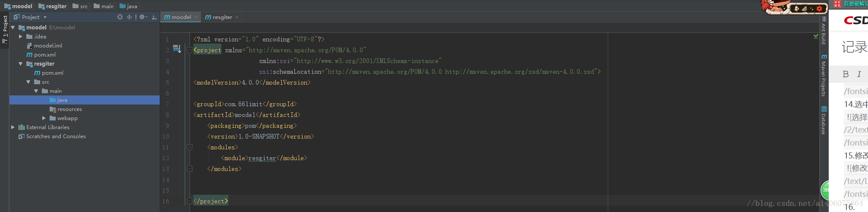The width and height of the screenshot is (868, 212).
Task: Click UTF-8 encoding value on line 1
Action: (x=305, y=39)
